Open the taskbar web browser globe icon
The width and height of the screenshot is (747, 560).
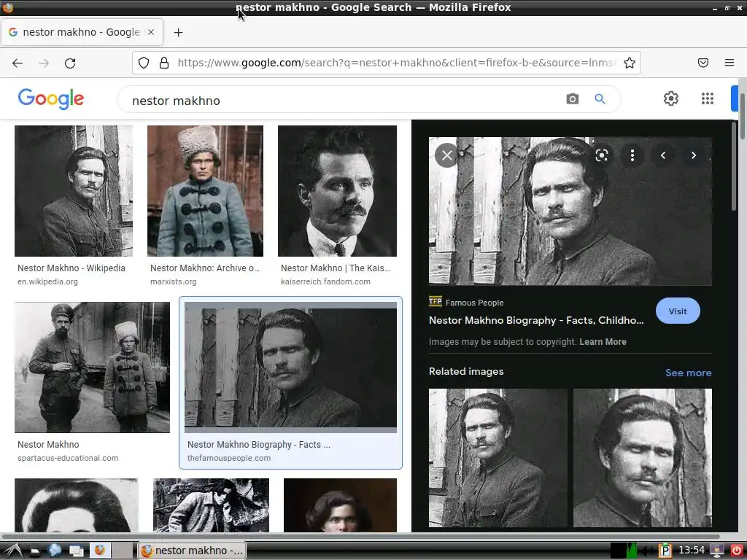54,551
